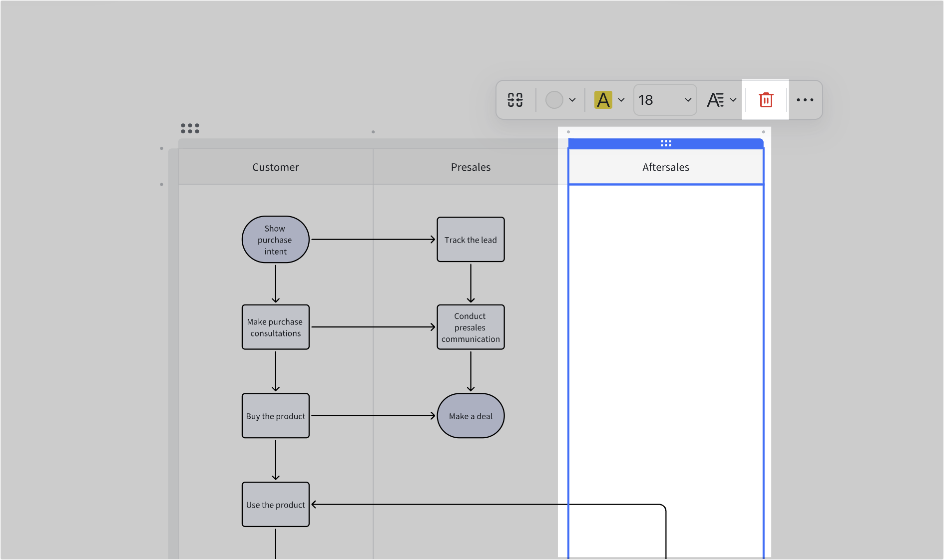Click the link/connection icon in the toolbar
Screen dimensions: 944x560
515,100
